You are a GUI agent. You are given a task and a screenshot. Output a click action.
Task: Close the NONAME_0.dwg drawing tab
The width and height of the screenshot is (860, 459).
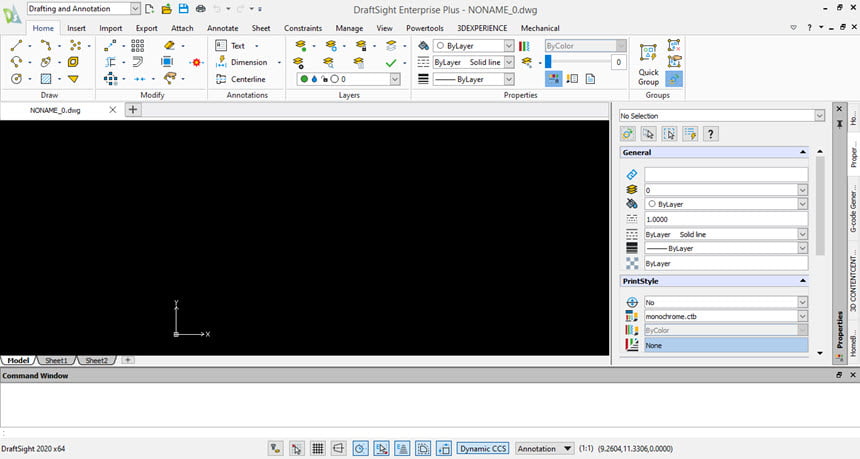tap(112, 110)
